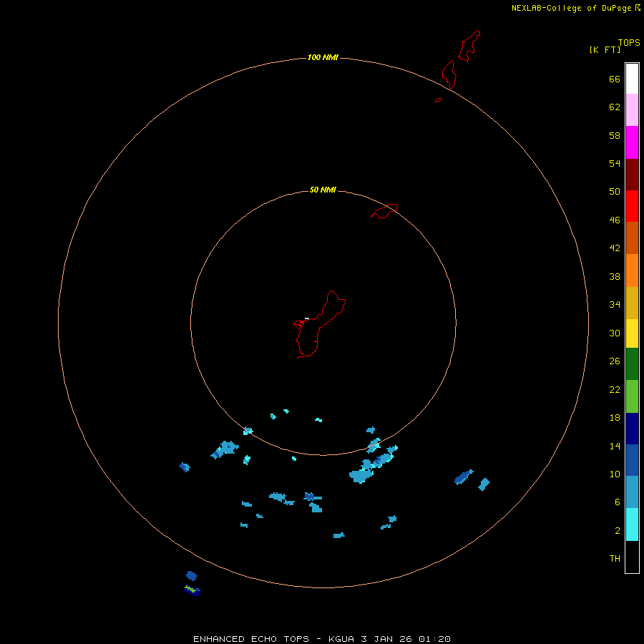Viewport: 644px width, 644px height.
Task: Click the "50 NMI" range ring label
Action: (323, 190)
